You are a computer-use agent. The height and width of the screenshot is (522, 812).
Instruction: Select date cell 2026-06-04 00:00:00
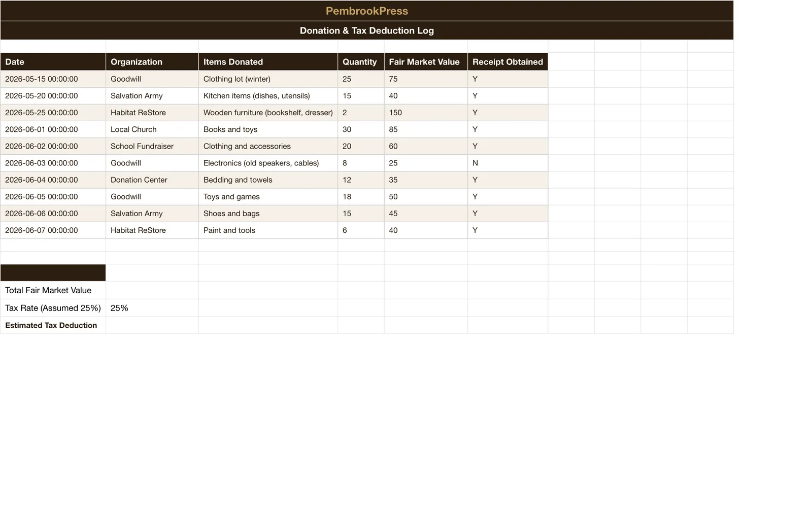53,180
